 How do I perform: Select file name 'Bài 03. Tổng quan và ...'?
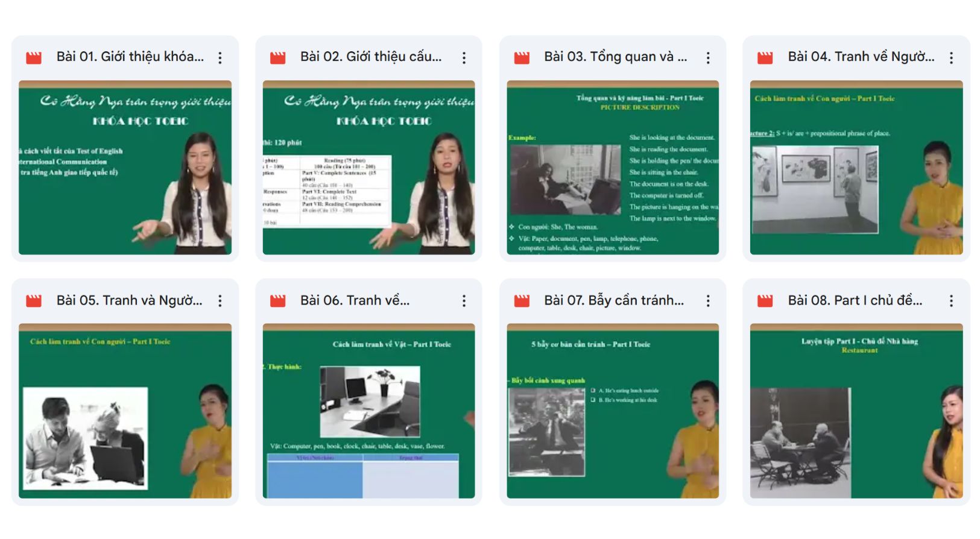[615, 57]
